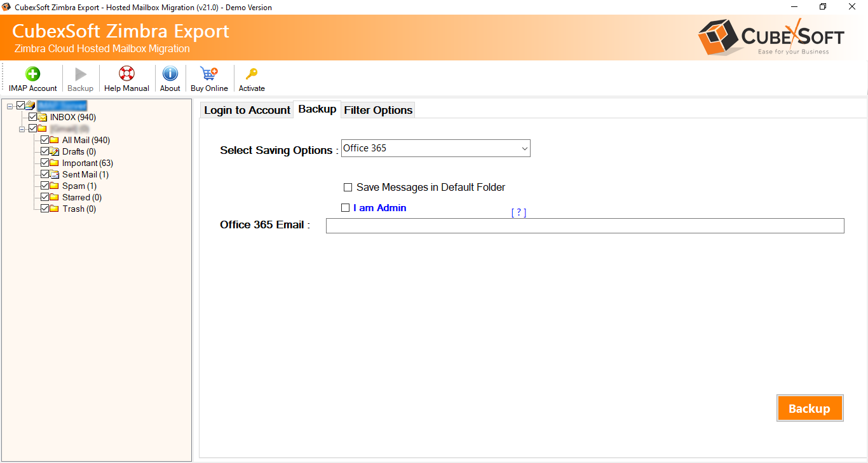Uncheck the All Mail (940) checkbox

44,140
